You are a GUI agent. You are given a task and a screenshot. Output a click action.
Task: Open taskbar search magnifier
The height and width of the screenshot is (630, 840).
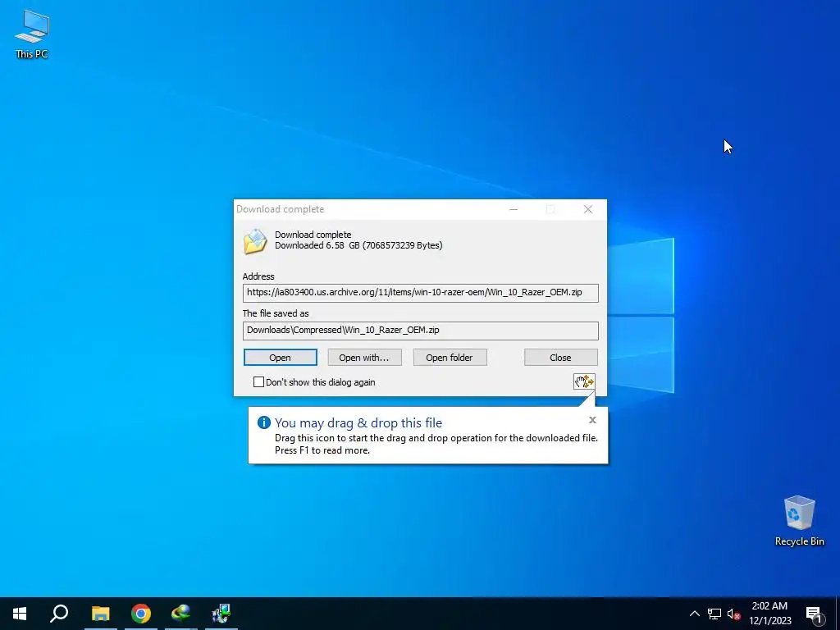point(59,614)
